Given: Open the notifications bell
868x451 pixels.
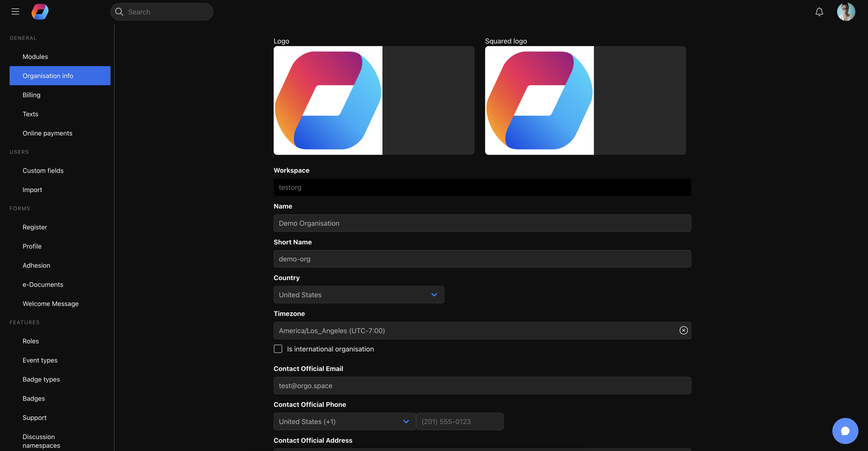Looking at the screenshot, I should pos(819,12).
